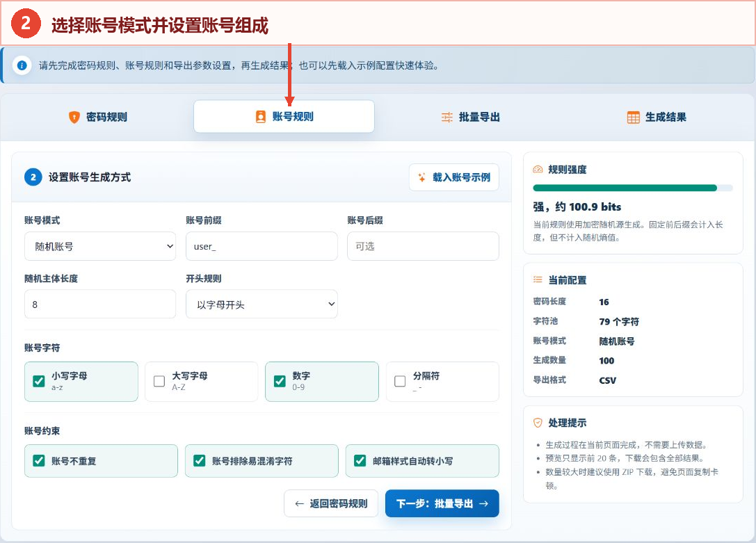Viewport: 756px width, 543px height.
Task: Click the 账号字符 section label
Action: click(x=42, y=348)
